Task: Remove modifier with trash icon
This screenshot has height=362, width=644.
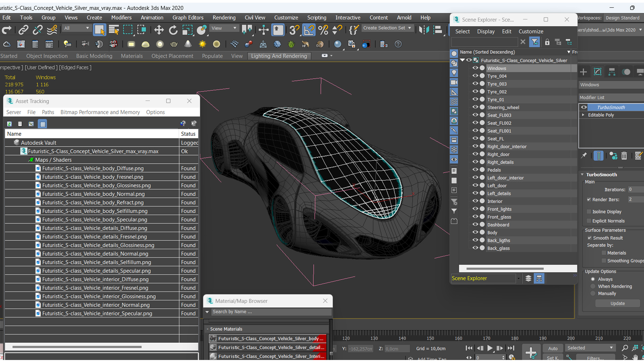Action: (x=624, y=156)
